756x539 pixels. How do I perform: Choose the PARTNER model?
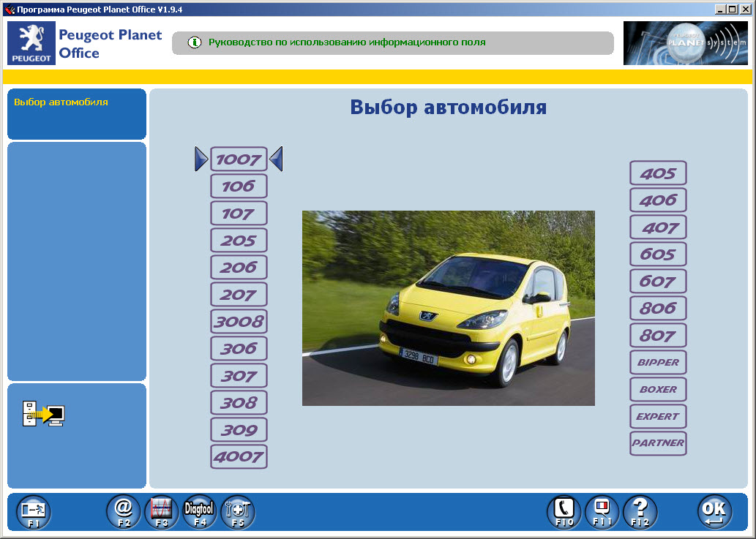click(657, 442)
